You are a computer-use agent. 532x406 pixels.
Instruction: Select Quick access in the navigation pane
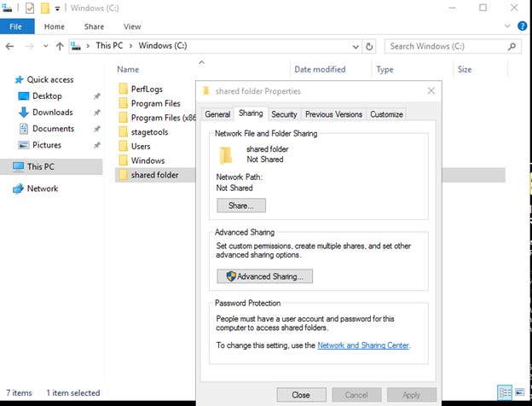pos(49,80)
